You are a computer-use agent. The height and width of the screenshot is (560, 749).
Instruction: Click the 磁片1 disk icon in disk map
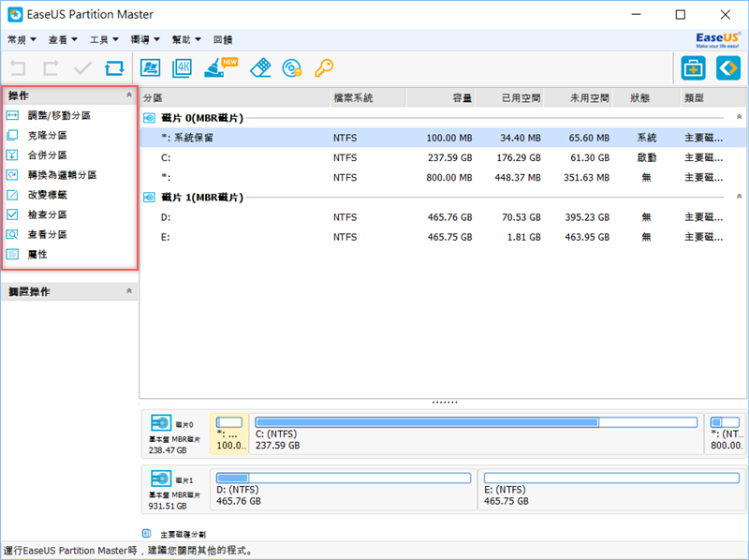coord(161,479)
